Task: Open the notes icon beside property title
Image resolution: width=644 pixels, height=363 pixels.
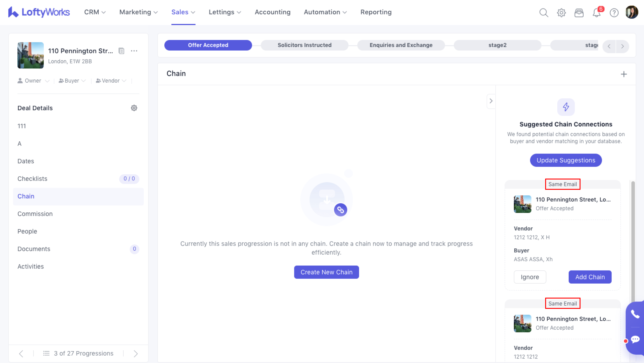Action: (x=121, y=51)
